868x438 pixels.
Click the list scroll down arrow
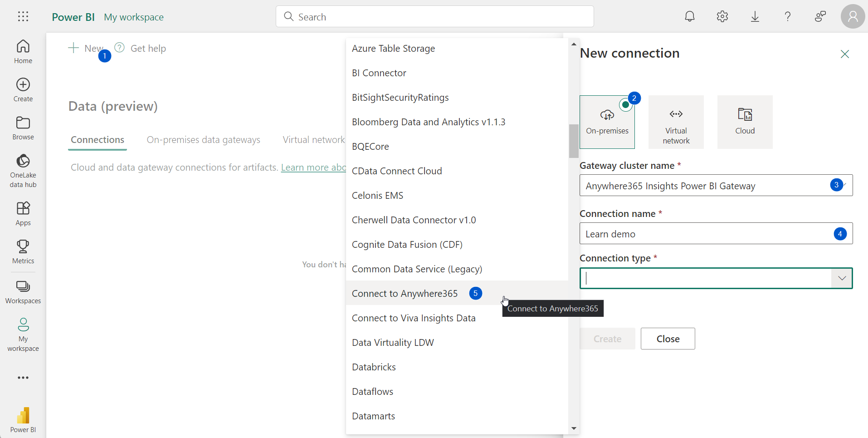coord(574,428)
